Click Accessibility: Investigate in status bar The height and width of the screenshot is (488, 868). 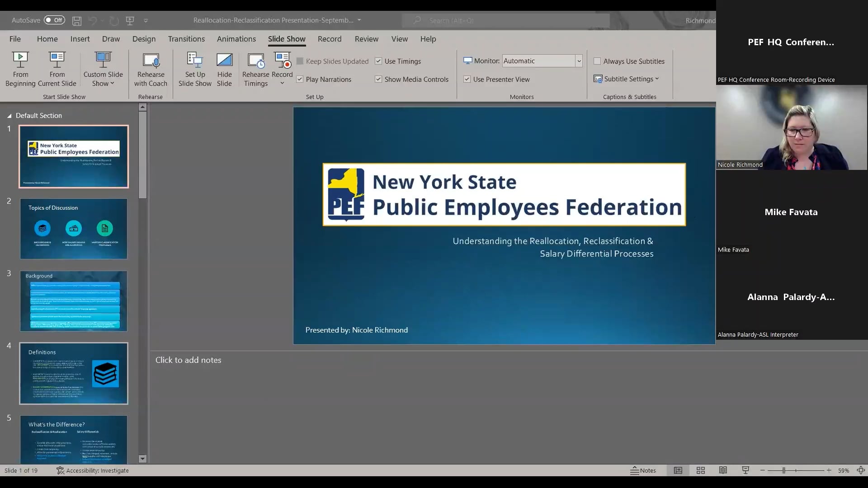pos(93,470)
